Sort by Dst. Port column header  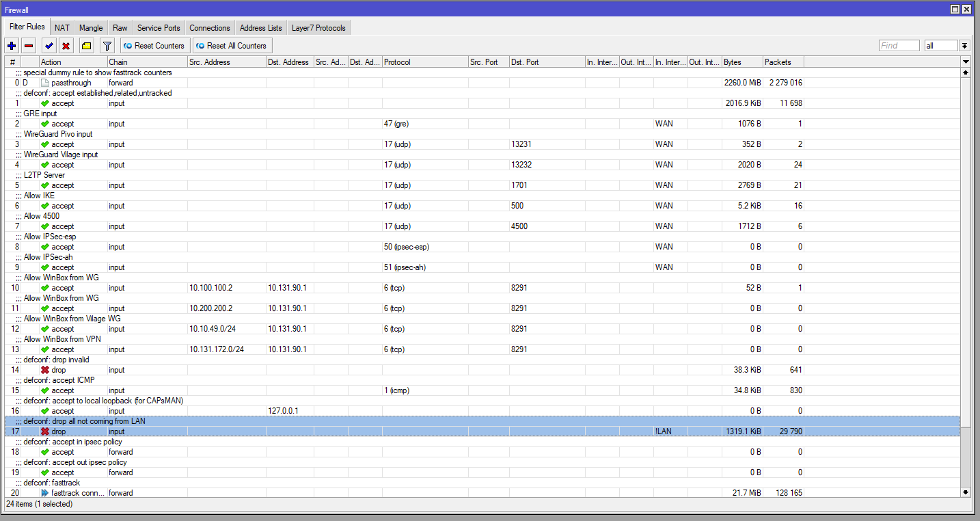coord(547,62)
